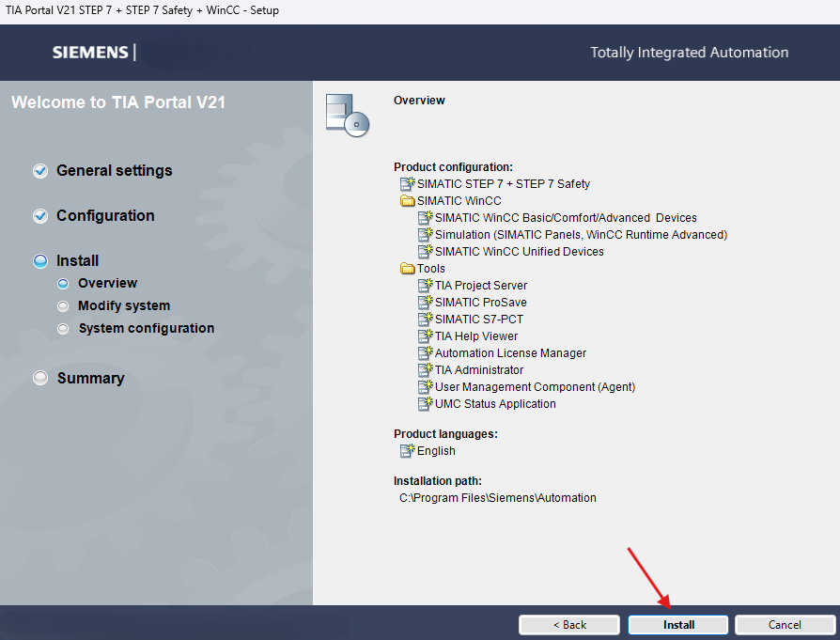The image size is (840, 640).
Task: Select the Summary step radio indicator
Action: 40,378
